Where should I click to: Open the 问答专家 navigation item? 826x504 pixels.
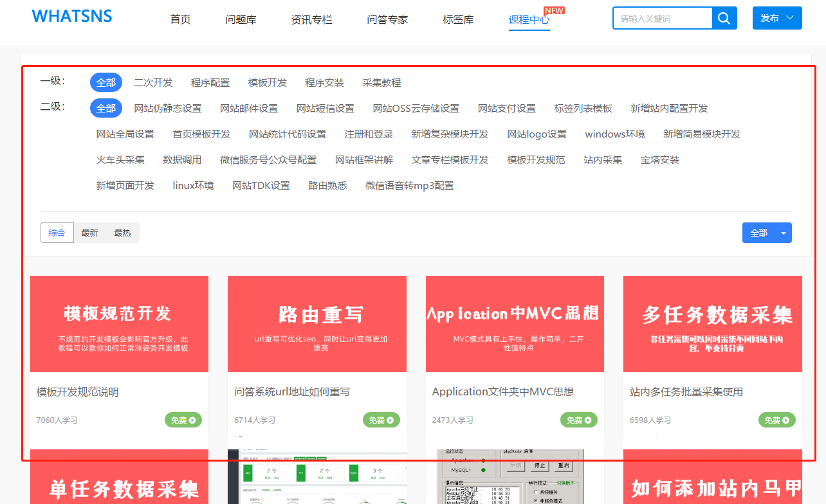tap(387, 20)
